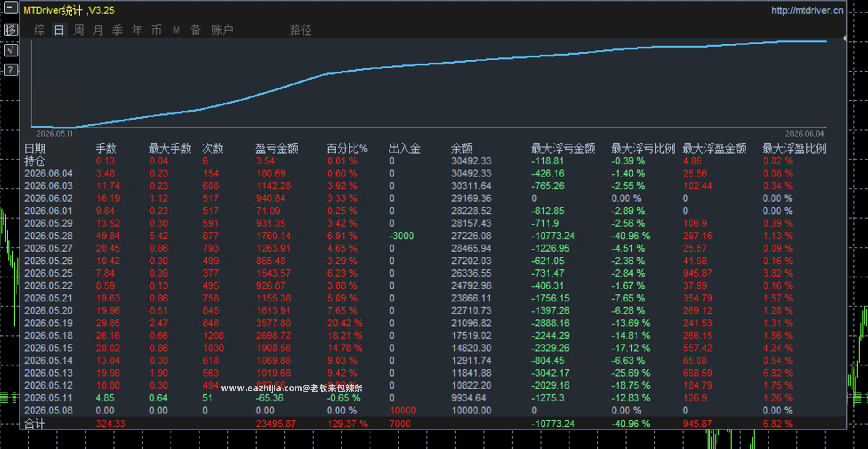Open the 备 notes tab
Image resolution: width=868 pixels, height=449 pixels.
(x=195, y=30)
